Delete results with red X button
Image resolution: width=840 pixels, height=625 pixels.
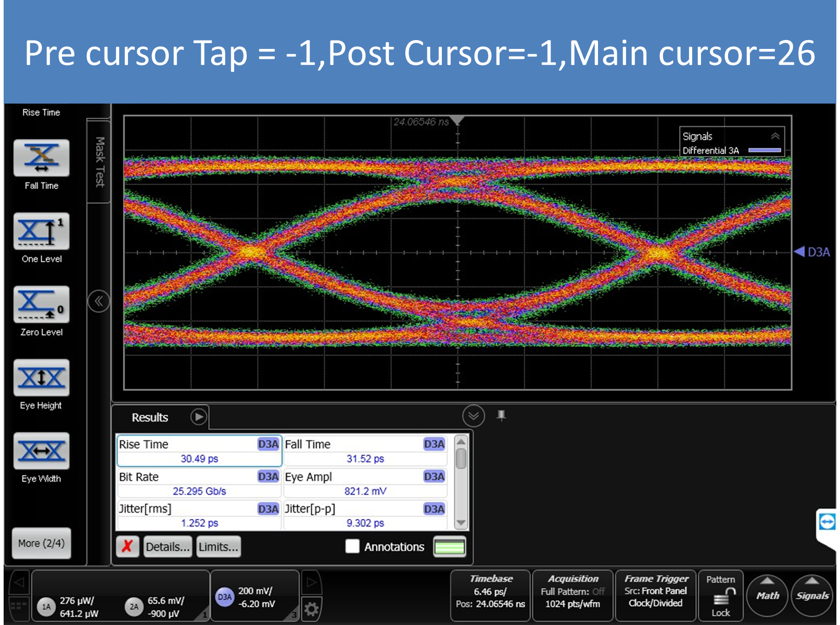(128, 546)
